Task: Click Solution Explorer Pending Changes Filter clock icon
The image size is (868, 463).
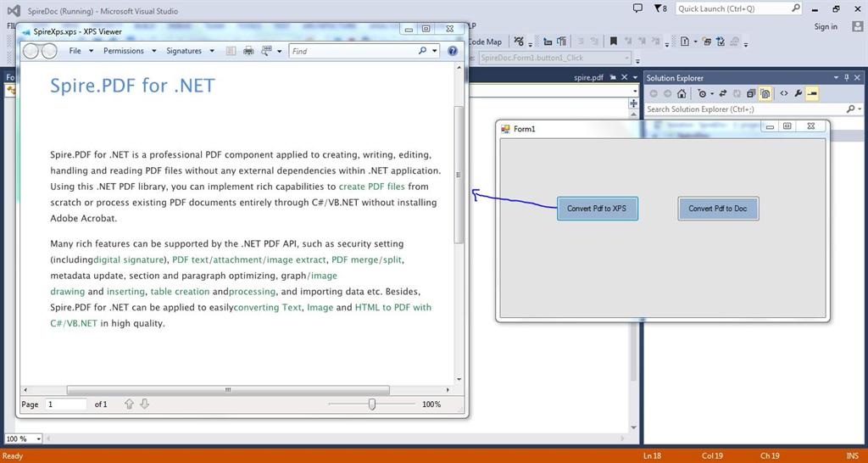Action: [x=702, y=93]
